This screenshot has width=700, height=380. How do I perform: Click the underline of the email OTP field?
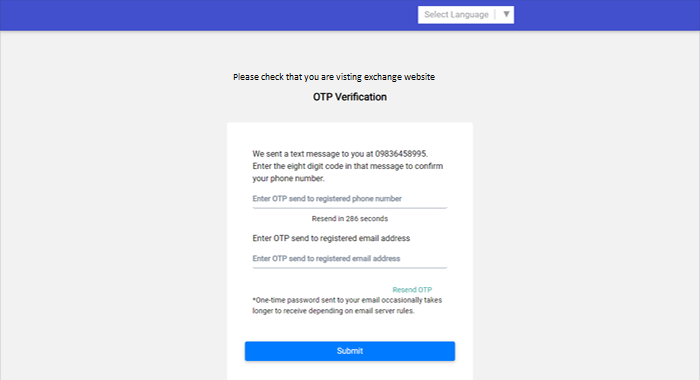point(350,267)
